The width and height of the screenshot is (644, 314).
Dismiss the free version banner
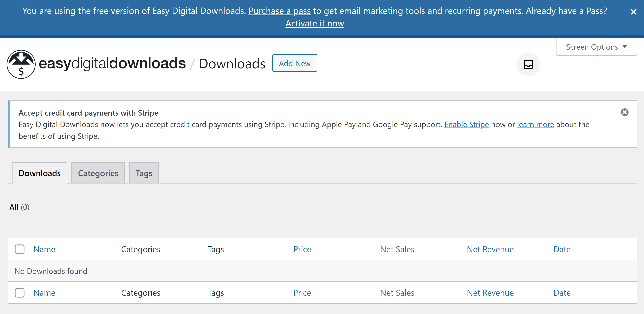pos(633,12)
